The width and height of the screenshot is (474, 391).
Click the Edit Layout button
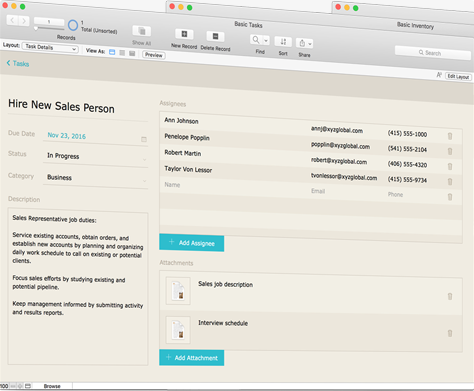pyautogui.click(x=458, y=76)
